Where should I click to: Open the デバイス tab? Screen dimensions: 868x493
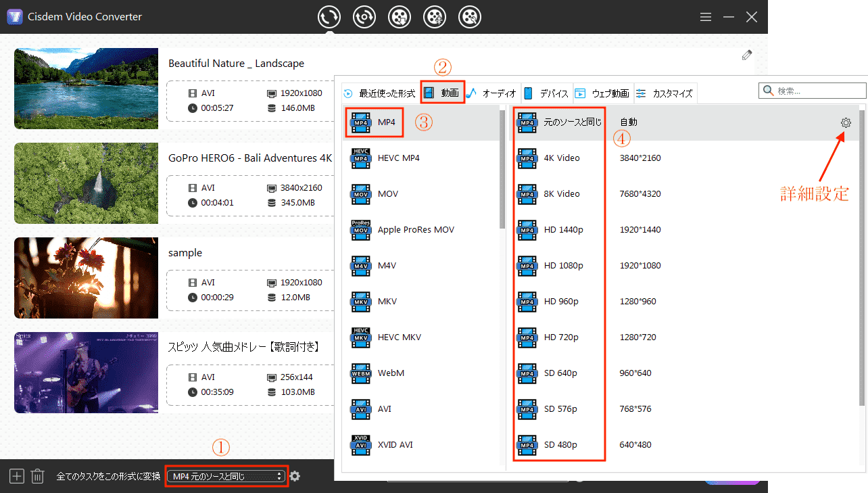[x=546, y=93]
